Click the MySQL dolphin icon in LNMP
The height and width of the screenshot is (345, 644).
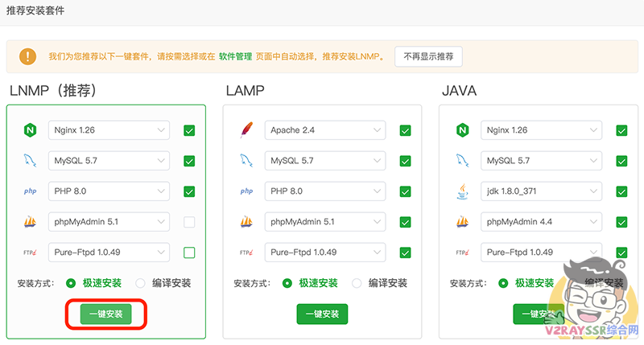(31, 161)
